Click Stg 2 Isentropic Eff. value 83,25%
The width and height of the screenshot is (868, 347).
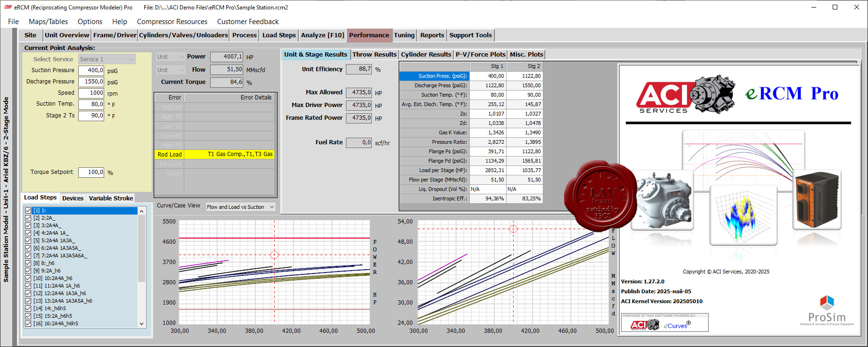pos(524,198)
